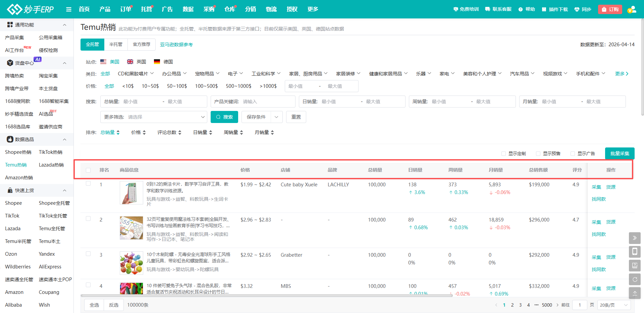Screen dimensions: 644x313
Task: Click the go-to page number input
Action: 580,305
